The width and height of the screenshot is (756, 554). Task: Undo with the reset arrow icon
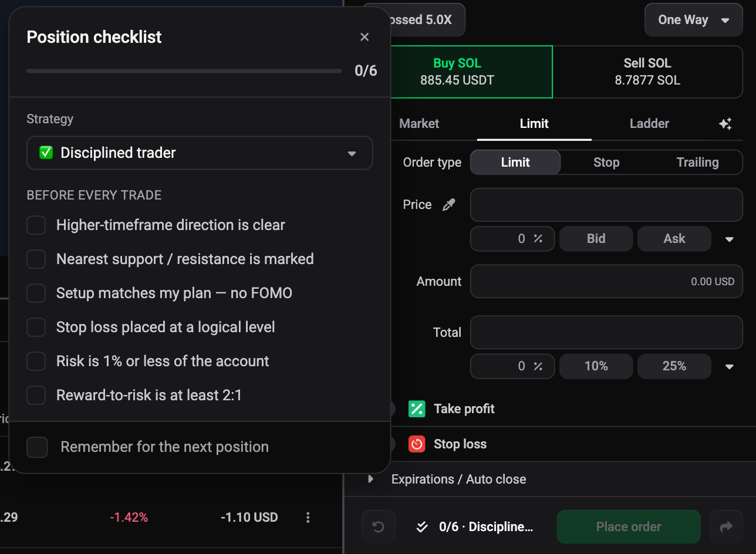point(379,527)
